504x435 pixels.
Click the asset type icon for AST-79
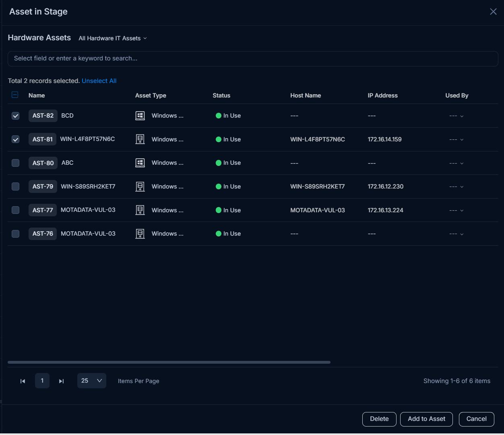point(140,186)
